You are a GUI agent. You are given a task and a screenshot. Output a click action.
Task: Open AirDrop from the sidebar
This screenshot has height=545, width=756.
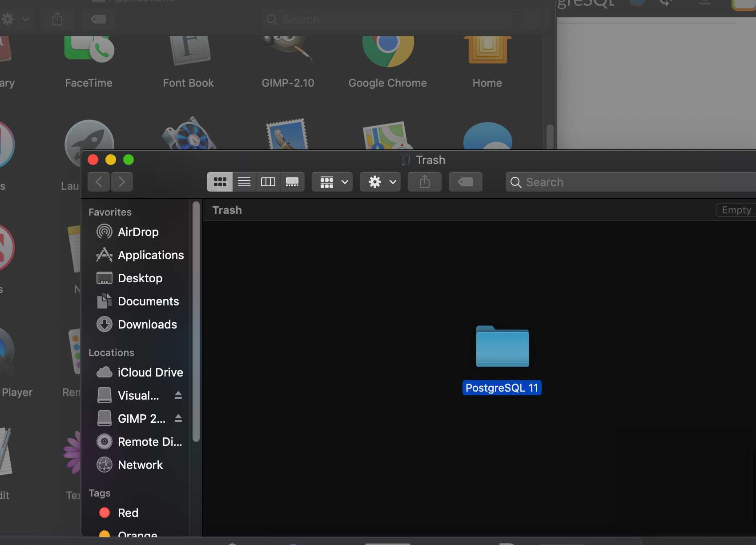tap(138, 232)
